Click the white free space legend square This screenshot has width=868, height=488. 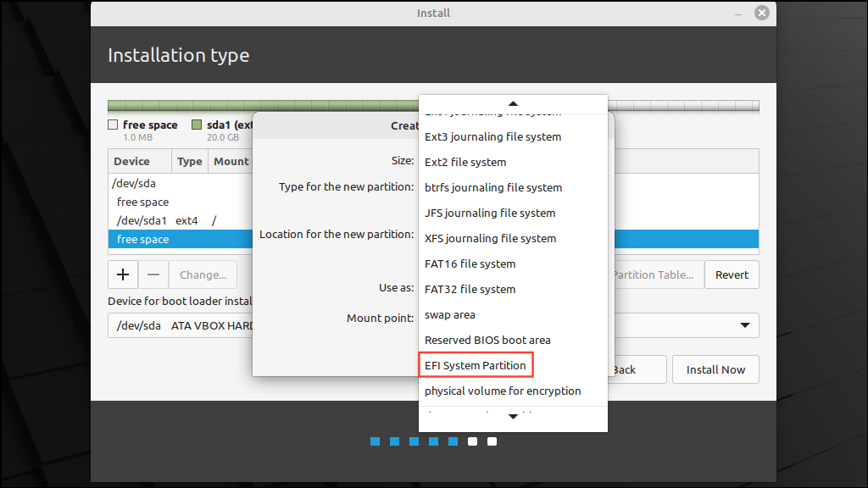click(x=111, y=125)
